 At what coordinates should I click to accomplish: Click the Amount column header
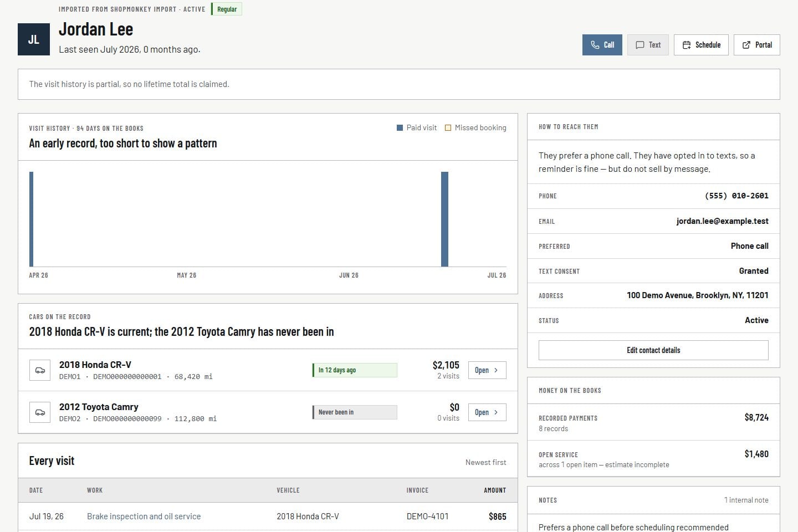point(495,490)
